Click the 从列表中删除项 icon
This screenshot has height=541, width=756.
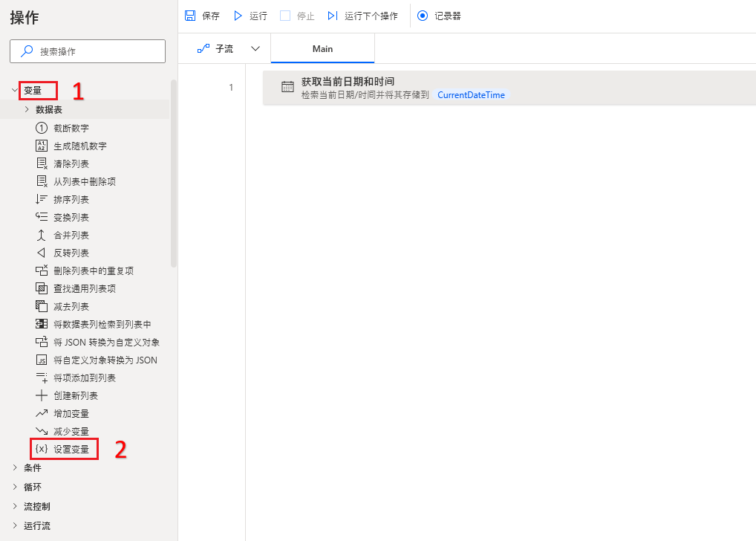(x=42, y=181)
